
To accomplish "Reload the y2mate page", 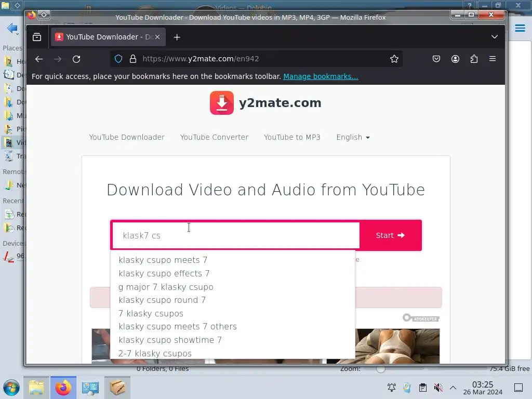I will 76,59.
